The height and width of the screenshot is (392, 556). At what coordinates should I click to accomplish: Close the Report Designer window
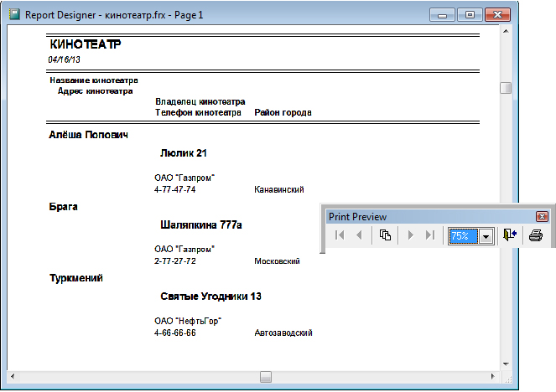point(497,15)
